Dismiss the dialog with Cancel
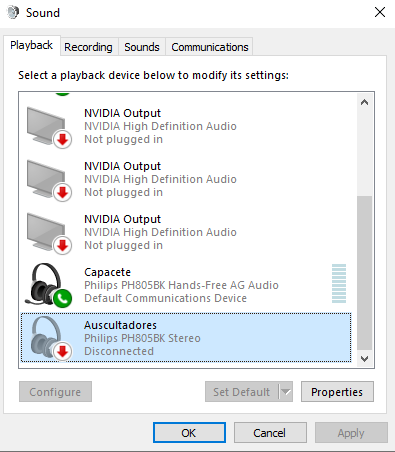 tap(270, 433)
